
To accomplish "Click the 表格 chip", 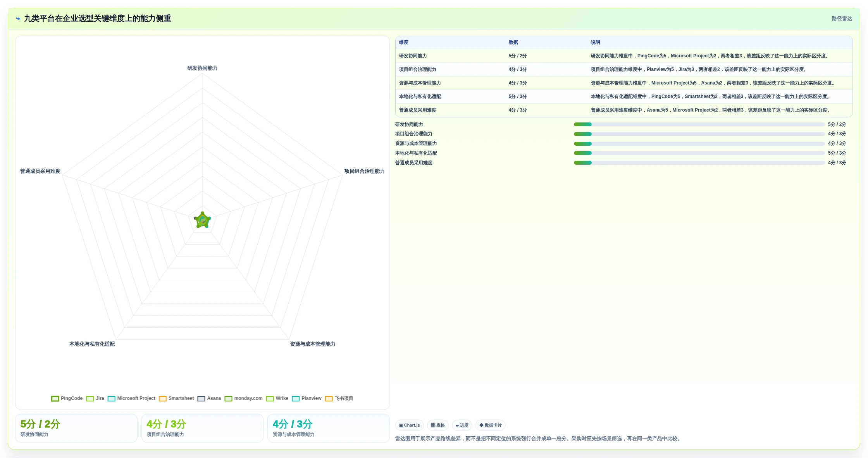I will point(438,425).
